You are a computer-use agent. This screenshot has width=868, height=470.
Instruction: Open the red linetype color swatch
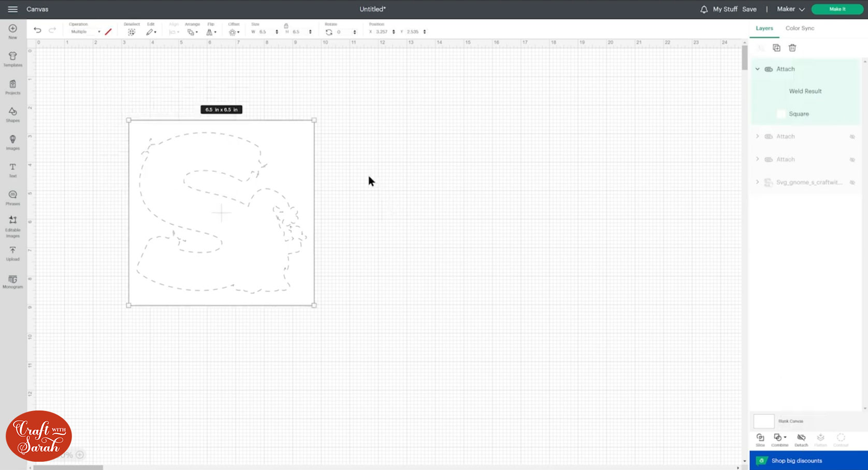click(108, 32)
